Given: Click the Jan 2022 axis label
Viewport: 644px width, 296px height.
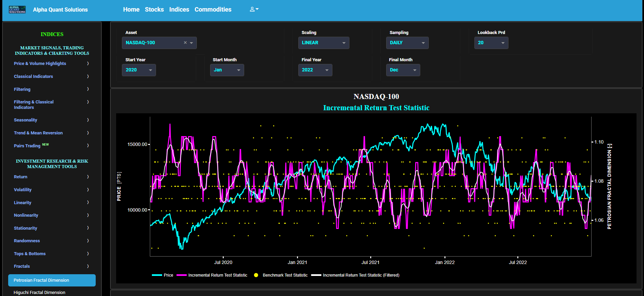Looking at the screenshot, I should (445, 262).
